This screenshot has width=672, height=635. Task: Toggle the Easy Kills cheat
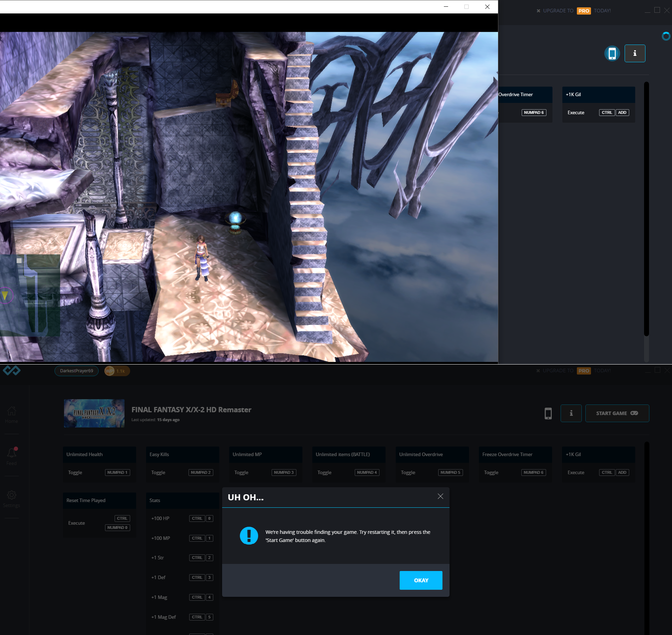coord(158,472)
